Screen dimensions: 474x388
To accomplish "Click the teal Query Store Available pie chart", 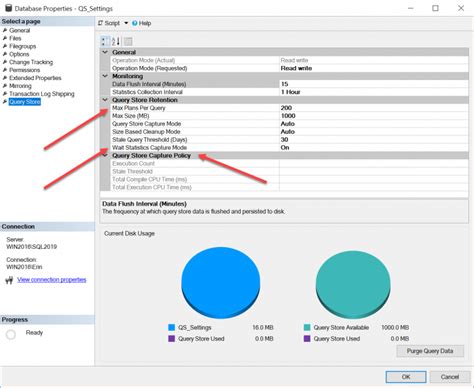I will click(x=353, y=284).
